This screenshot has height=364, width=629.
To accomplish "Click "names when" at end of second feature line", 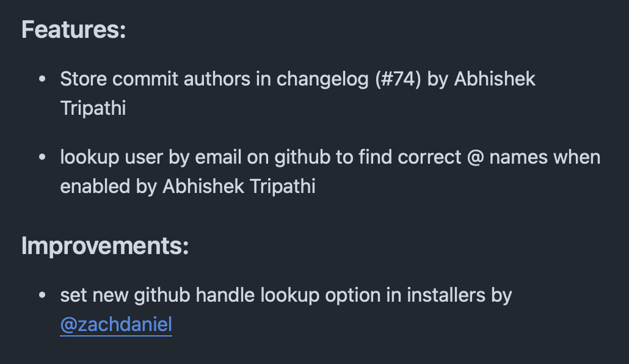I will point(545,157).
